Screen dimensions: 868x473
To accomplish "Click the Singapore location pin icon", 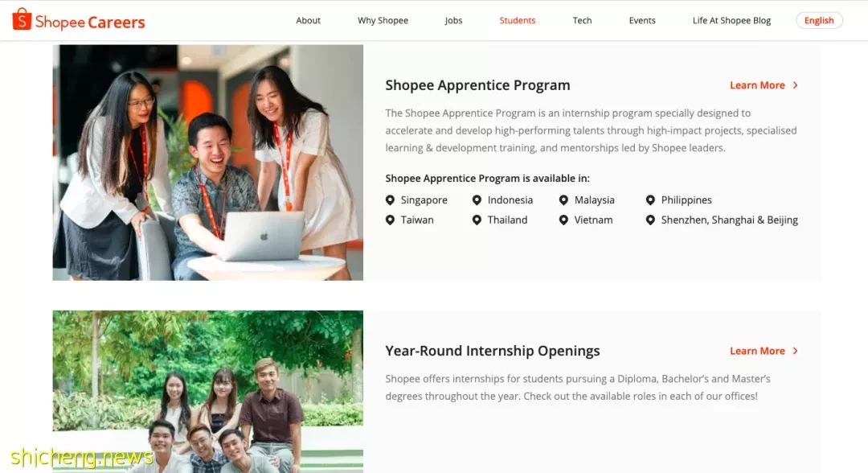I will [x=391, y=200].
